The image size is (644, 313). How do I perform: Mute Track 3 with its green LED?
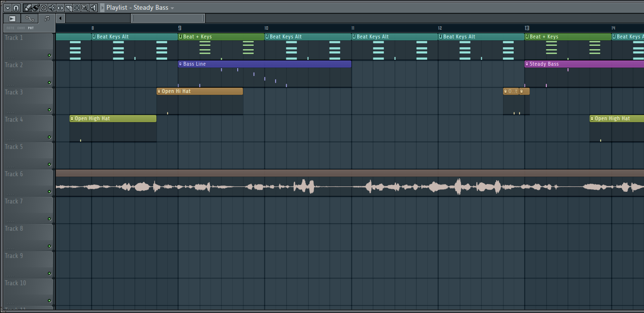pyautogui.click(x=49, y=110)
